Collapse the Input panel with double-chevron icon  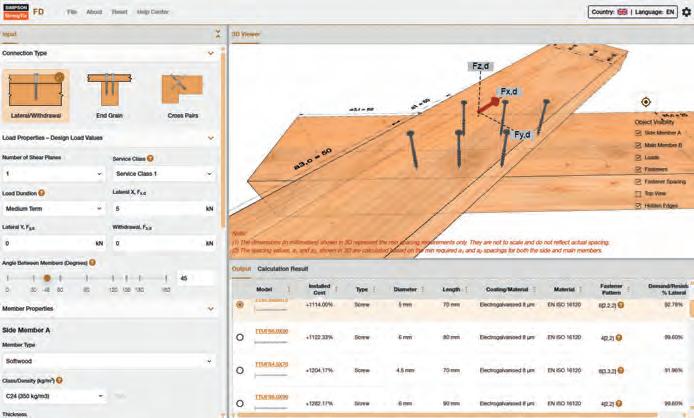pos(217,34)
